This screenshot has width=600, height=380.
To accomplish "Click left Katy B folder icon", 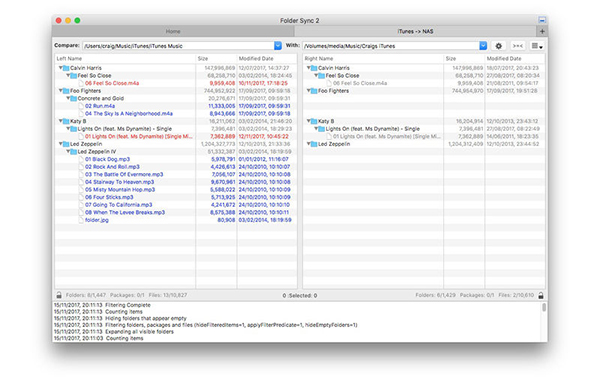I will pyautogui.click(x=66, y=121).
